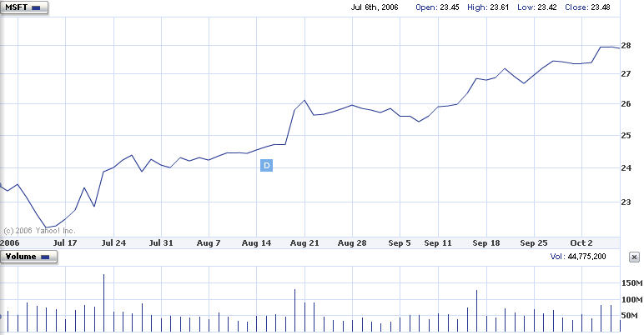
Task: Open the Volume indicator button
Action: [29, 257]
